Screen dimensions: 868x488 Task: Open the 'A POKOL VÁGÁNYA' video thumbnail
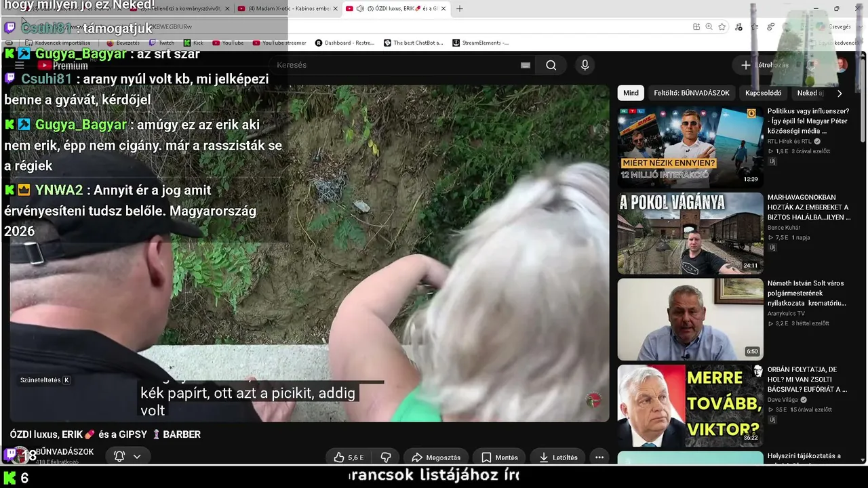pos(690,233)
